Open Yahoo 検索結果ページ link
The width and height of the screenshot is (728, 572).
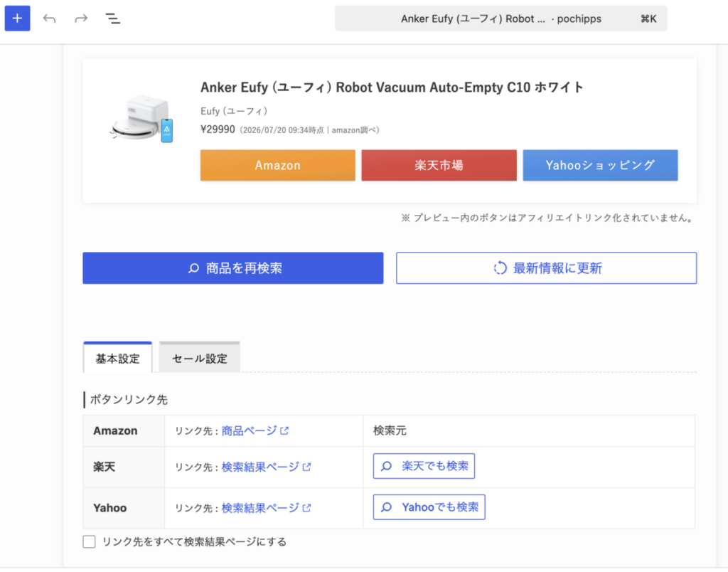(260, 508)
